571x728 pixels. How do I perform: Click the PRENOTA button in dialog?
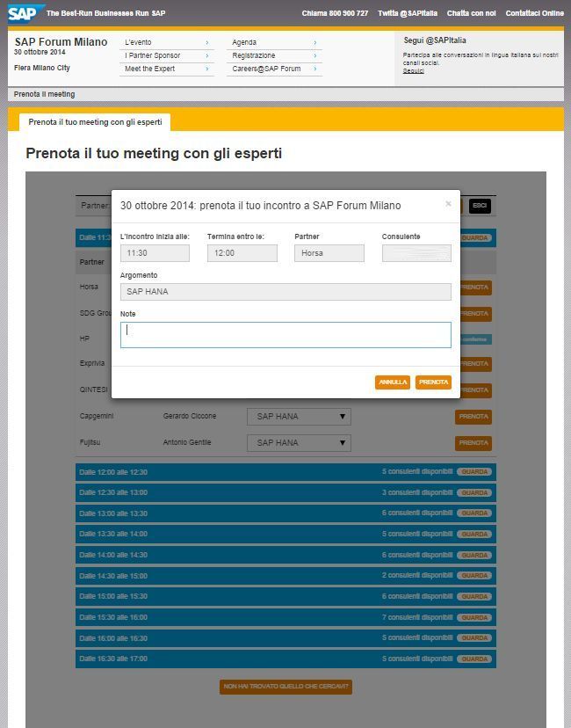point(433,382)
